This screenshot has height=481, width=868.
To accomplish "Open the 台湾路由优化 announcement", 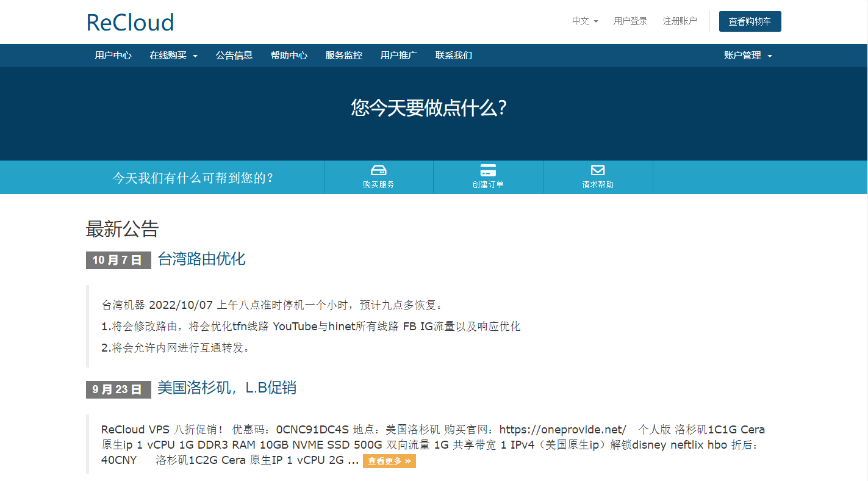I will coord(201,259).
